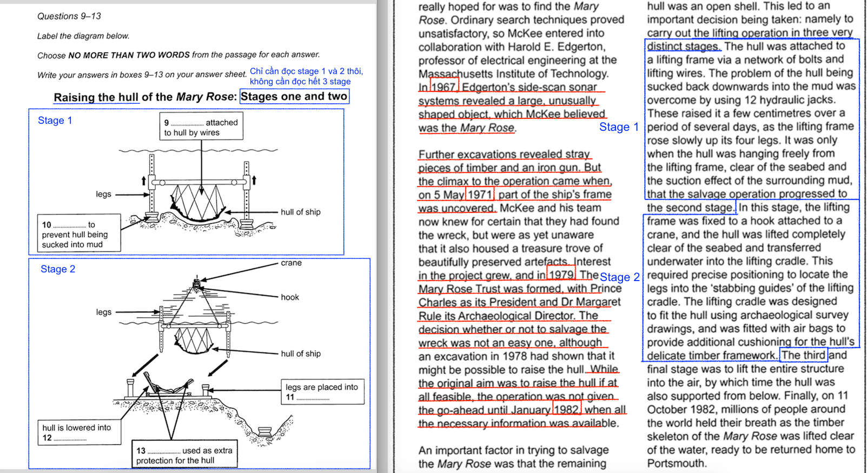
Task: Select the red-boxed year 1979
Action: tap(561, 275)
